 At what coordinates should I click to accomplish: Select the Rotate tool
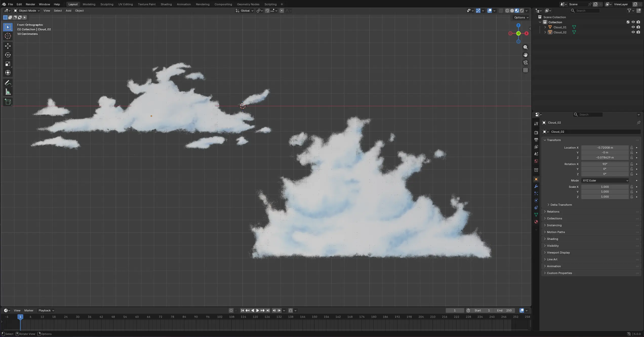(8, 55)
